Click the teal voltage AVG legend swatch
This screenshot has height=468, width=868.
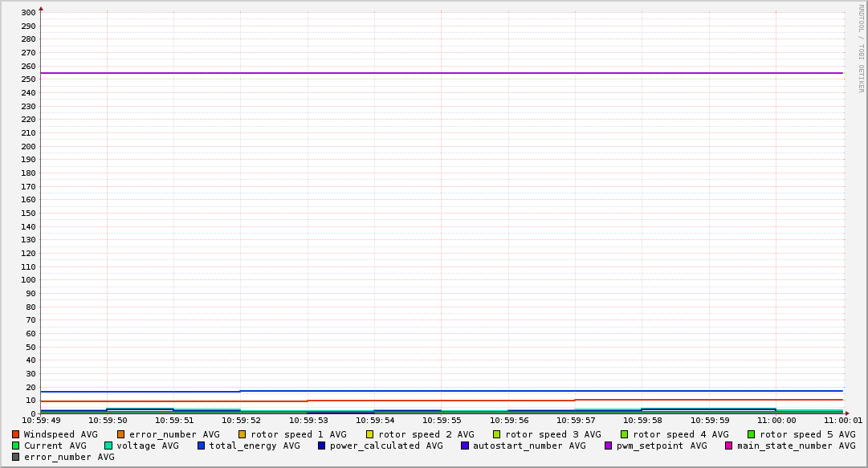coord(108,446)
